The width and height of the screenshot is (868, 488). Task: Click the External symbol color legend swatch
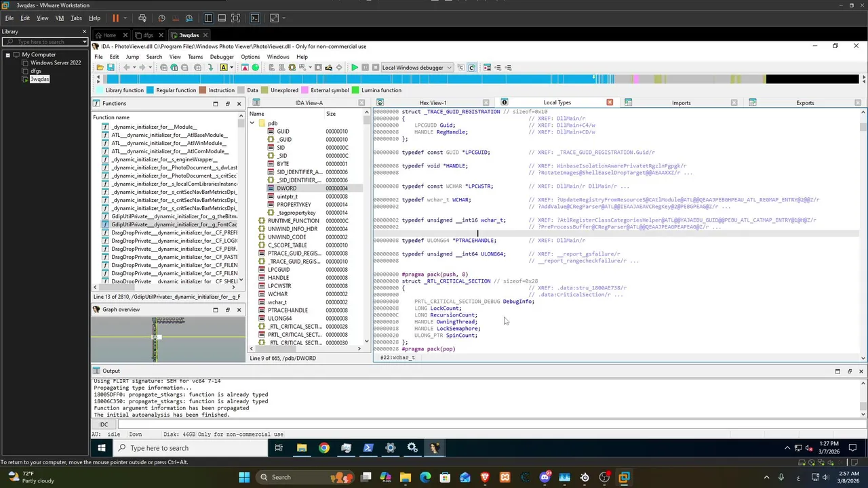[304, 90]
